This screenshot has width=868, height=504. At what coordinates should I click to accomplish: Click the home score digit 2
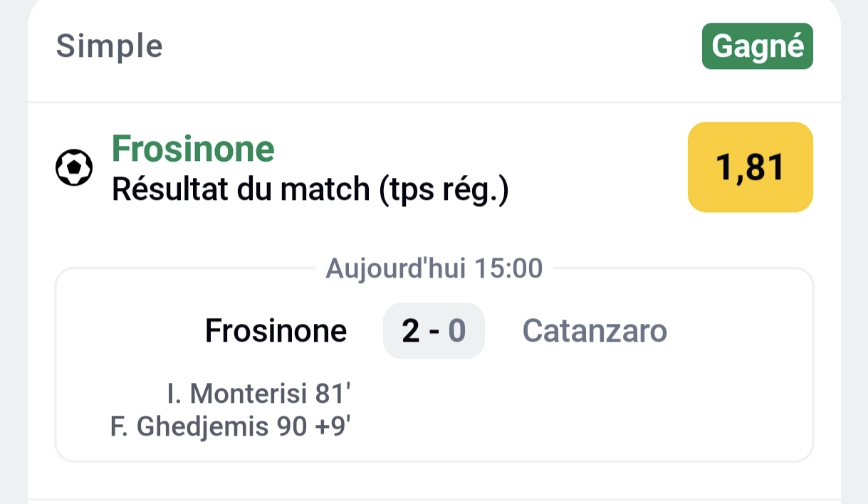[x=411, y=331]
